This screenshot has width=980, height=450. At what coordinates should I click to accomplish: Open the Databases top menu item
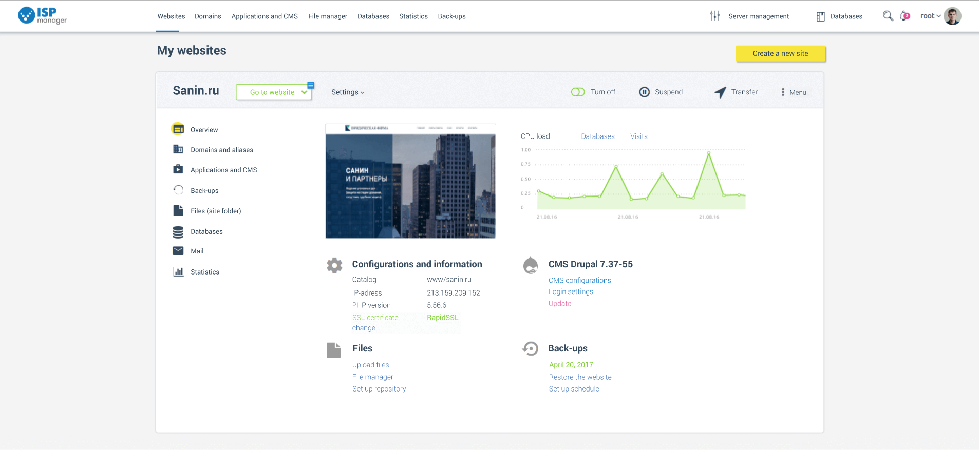click(x=373, y=16)
